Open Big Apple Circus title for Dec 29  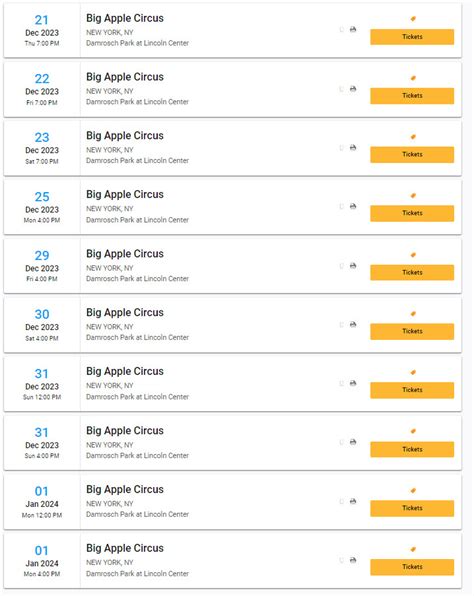(x=125, y=254)
